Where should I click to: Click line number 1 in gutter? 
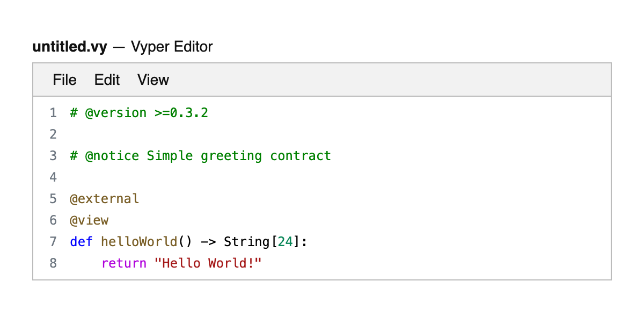click(53, 113)
